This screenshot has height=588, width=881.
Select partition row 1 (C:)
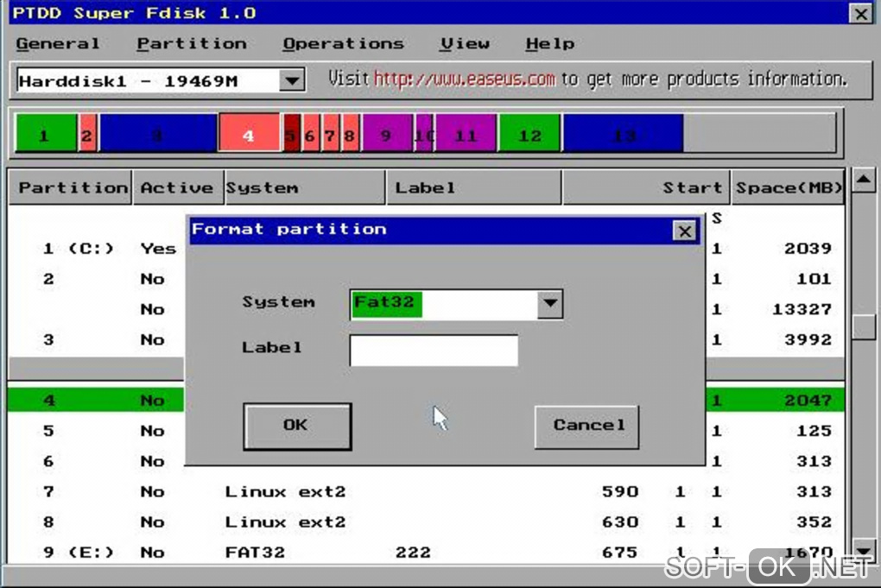(x=426, y=248)
